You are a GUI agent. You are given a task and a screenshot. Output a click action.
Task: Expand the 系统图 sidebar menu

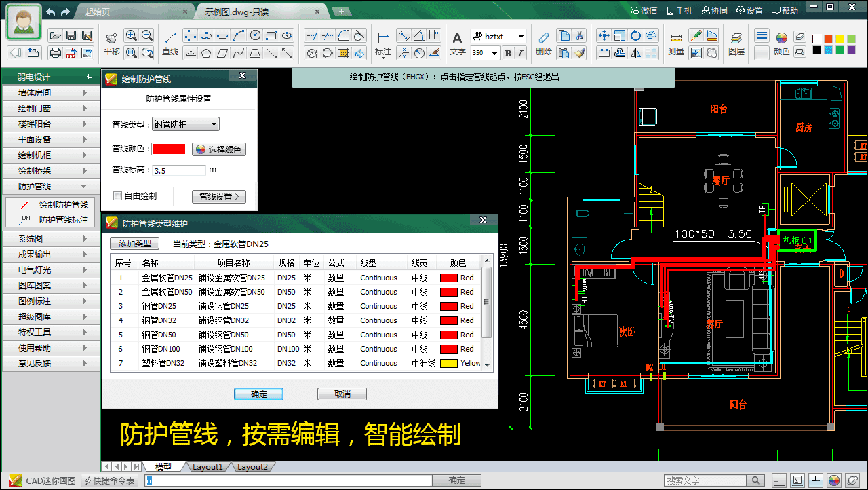pos(51,239)
